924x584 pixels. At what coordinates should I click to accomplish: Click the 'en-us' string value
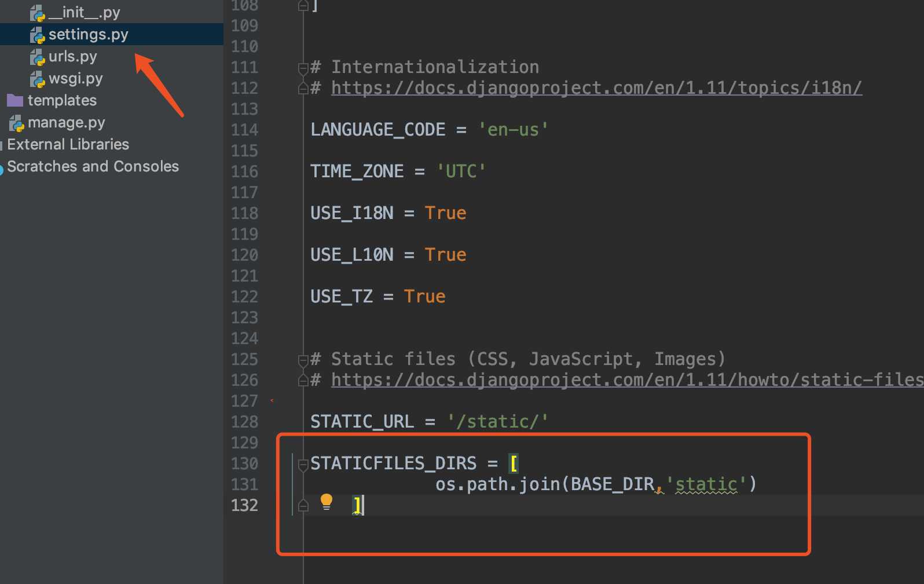(513, 130)
